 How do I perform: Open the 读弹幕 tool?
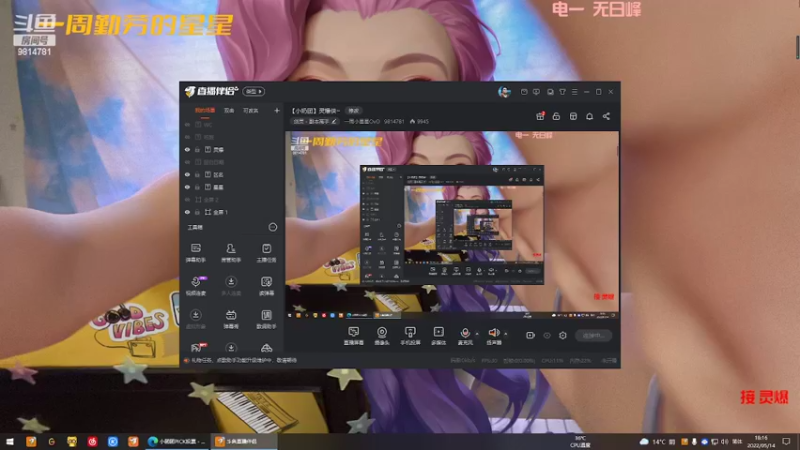[266, 286]
